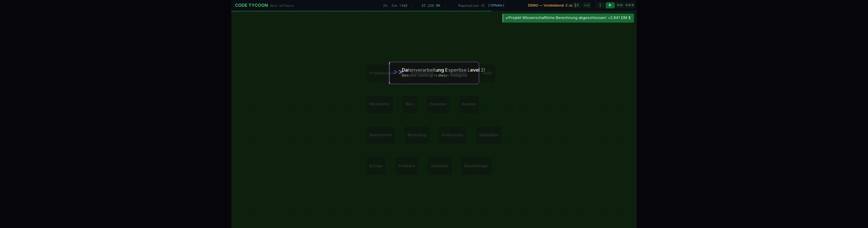
Task: Open the Skills tile
Action: tap(488, 73)
